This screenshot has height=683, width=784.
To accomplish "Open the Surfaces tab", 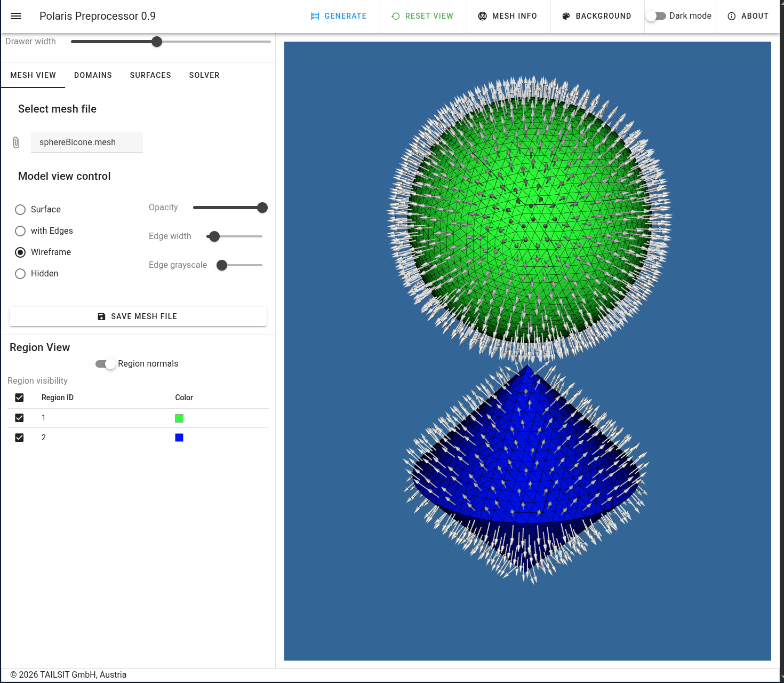I will coord(150,75).
